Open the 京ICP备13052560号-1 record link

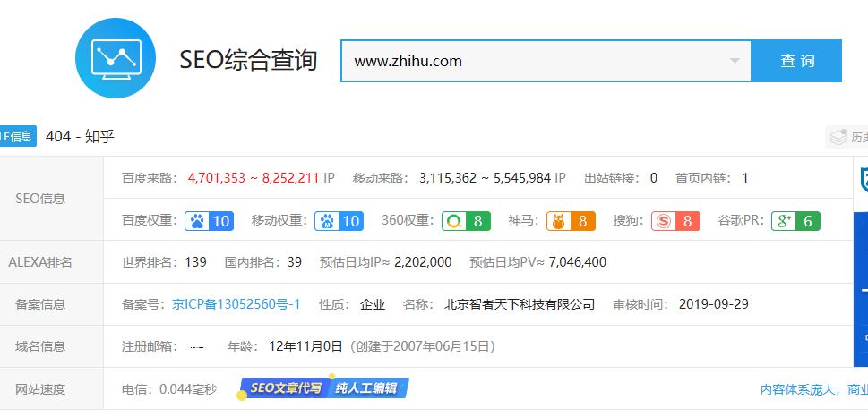236,304
